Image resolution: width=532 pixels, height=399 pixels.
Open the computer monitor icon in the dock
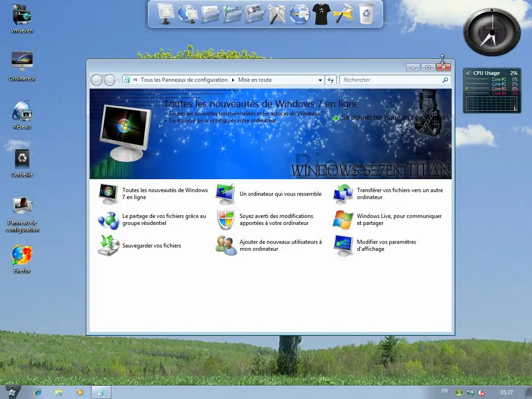166,14
